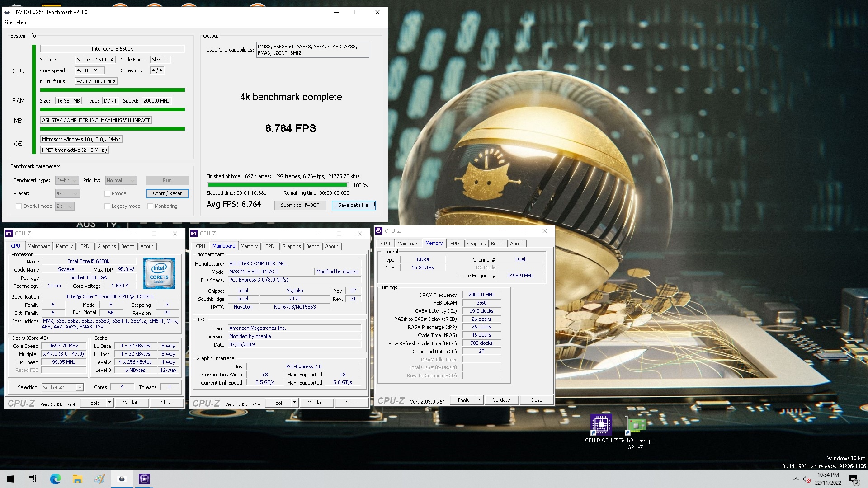
Task: Click the green CPU info status bar
Action: click(x=113, y=90)
